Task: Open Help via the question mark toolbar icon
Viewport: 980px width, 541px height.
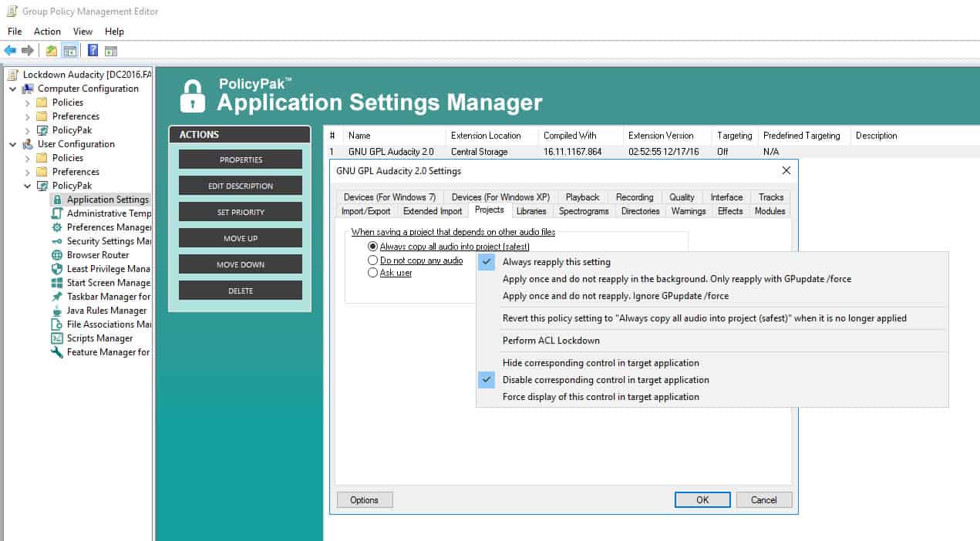Action: pos(93,51)
